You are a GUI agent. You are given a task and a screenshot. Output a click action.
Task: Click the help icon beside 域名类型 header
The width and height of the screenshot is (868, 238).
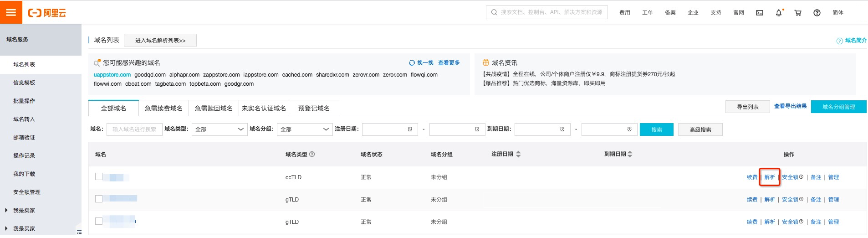[312, 154]
